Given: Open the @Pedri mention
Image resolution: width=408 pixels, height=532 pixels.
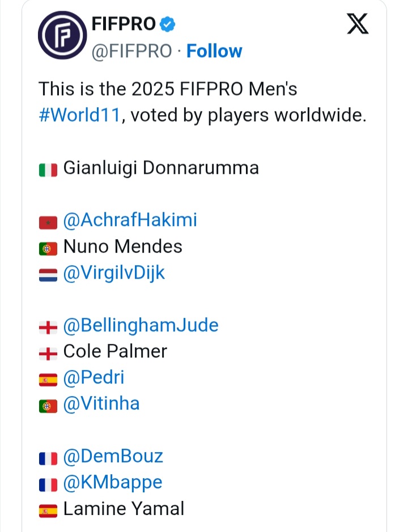Looking at the screenshot, I should [x=93, y=377].
